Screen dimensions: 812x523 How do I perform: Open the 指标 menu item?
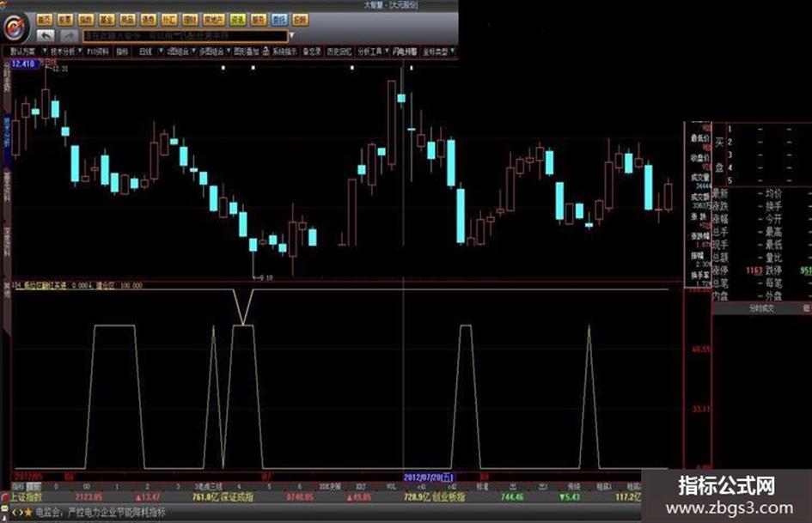pyautogui.click(x=122, y=52)
